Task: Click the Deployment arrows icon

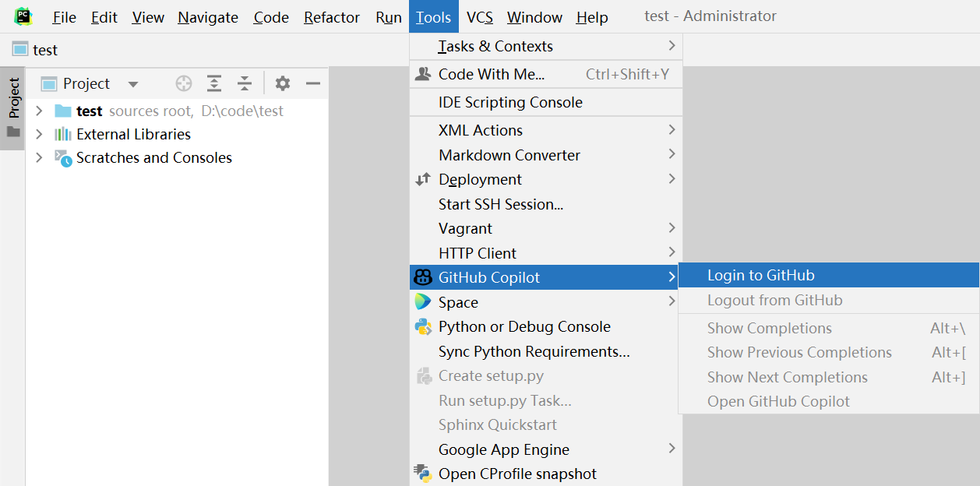Action: 423,179
